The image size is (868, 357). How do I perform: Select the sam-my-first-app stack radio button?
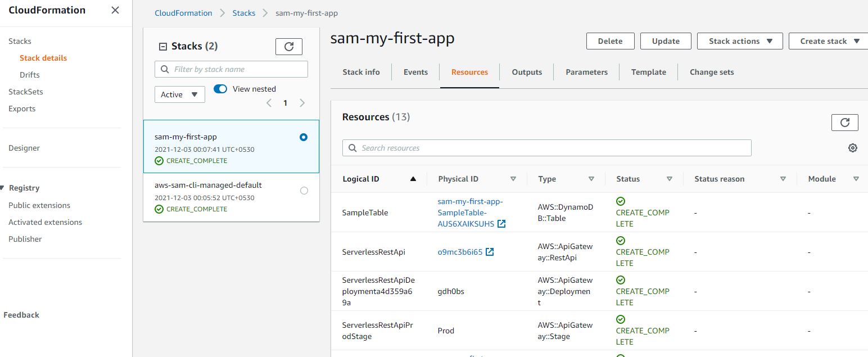(304, 137)
